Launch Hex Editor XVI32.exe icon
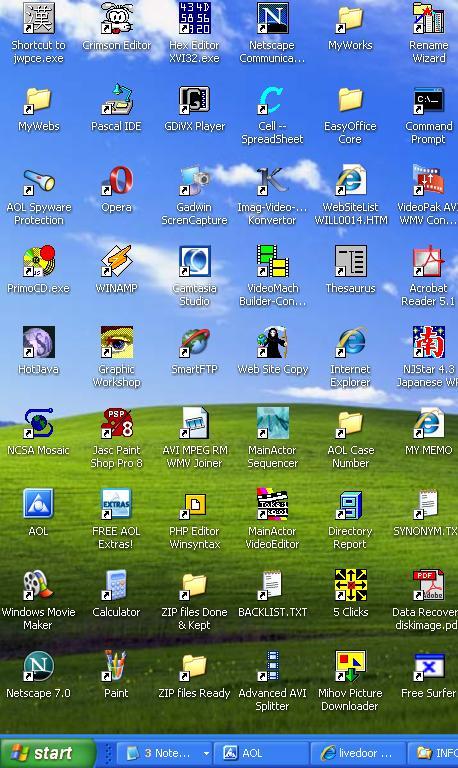458x768 pixels. click(x=194, y=19)
